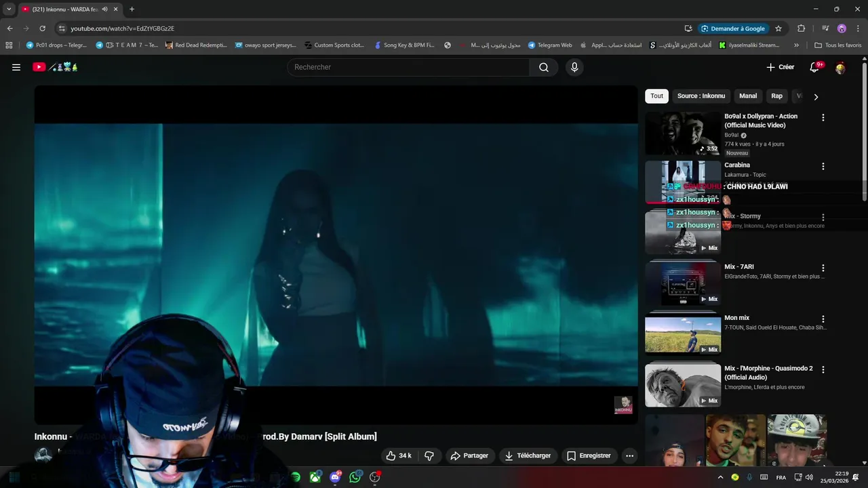Open Tous les favoris folder
The image size is (868, 488).
point(837,45)
